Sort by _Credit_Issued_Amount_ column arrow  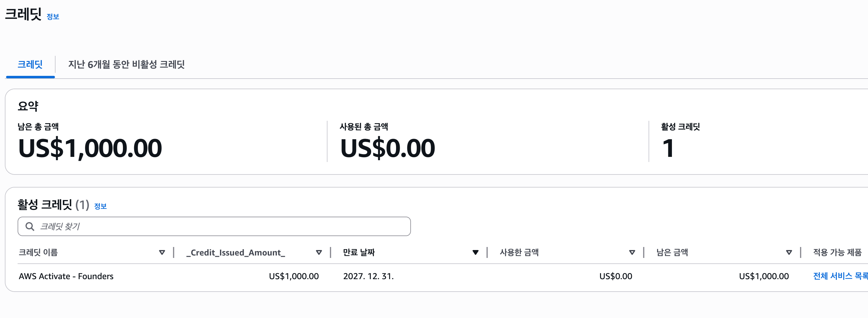click(x=319, y=252)
